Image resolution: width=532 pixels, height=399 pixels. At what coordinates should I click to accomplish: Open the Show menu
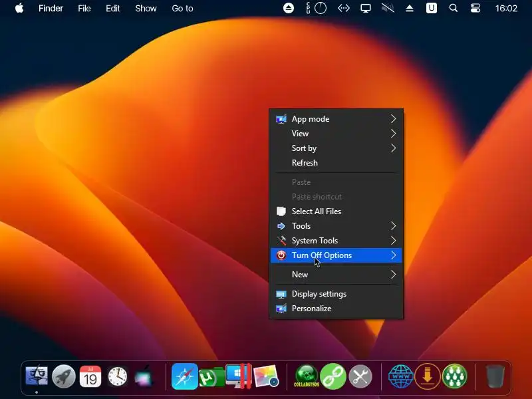[x=146, y=8]
